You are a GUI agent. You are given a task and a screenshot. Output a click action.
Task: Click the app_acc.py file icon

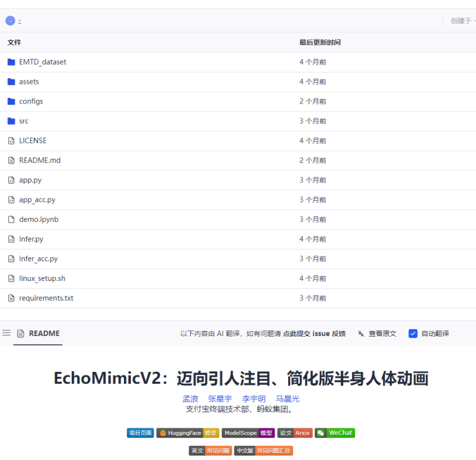coord(11,200)
